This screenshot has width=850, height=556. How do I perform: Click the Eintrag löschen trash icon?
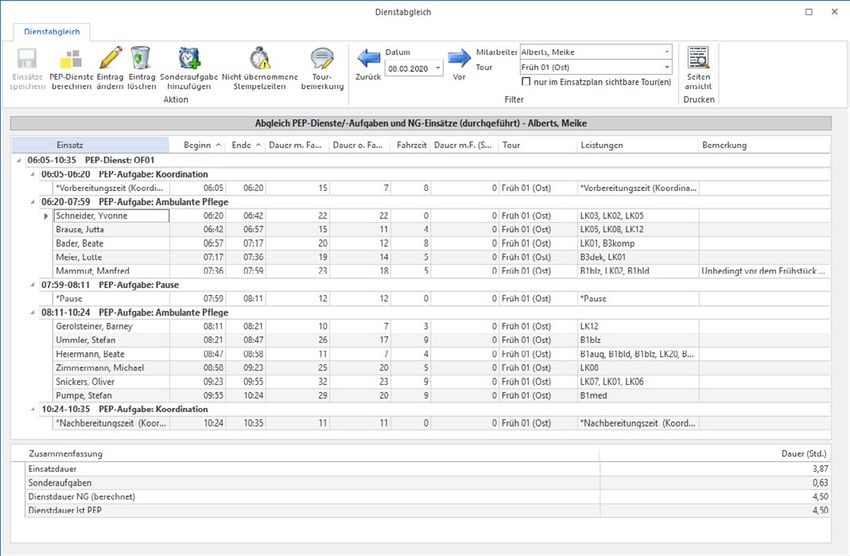pyautogui.click(x=141, y=59)
